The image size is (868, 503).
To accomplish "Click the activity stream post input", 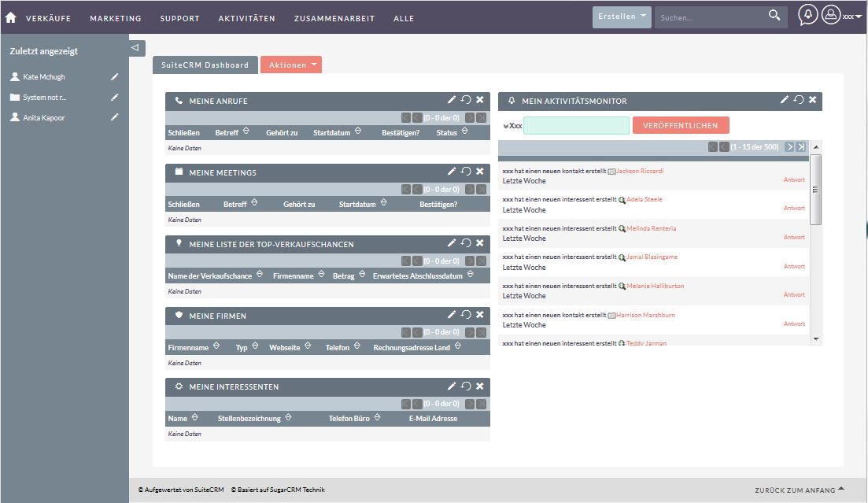I will (x=576, y=125).
